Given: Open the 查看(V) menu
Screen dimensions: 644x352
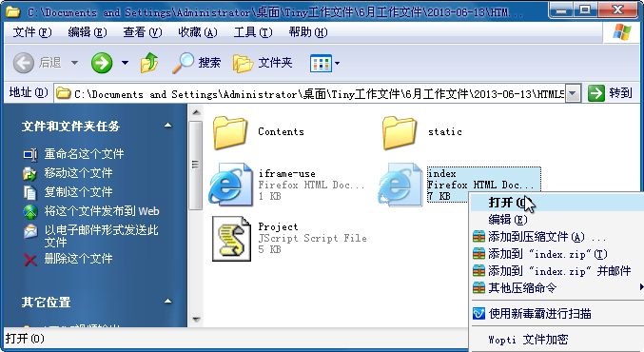Looking at the screenshot, I should pos(143,31).
